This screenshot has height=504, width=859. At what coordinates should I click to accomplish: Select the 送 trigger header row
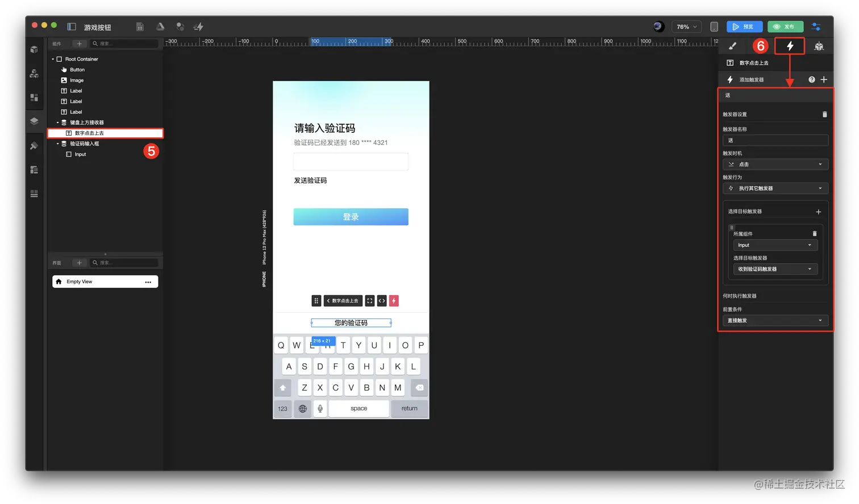775,95
